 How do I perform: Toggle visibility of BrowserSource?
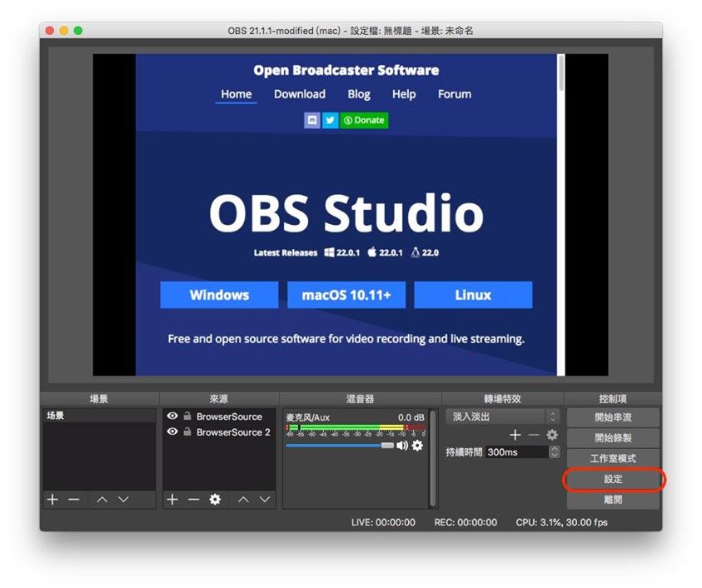172,416
